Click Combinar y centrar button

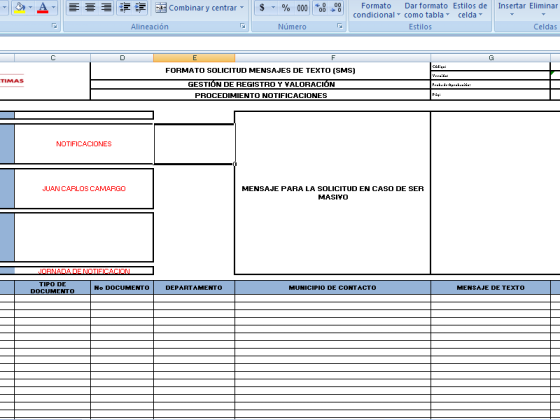(x=196, y=8)
